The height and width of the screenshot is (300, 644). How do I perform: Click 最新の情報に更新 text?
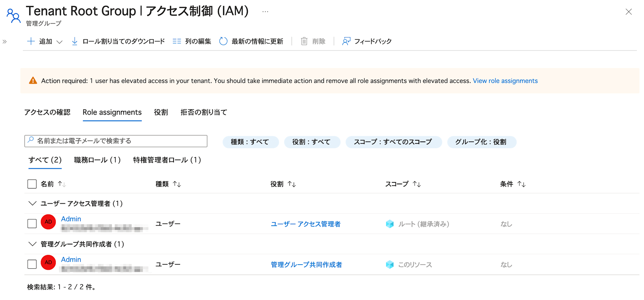pos(257,41)
